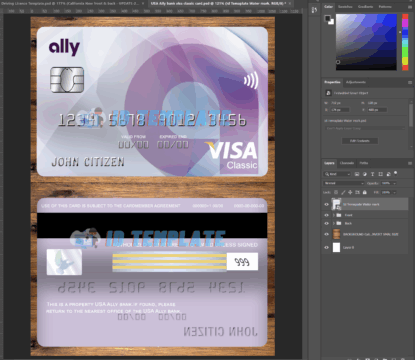415x360 pixels.
Task: Click the collapsed History panel icon
Action: coord(314,10)
